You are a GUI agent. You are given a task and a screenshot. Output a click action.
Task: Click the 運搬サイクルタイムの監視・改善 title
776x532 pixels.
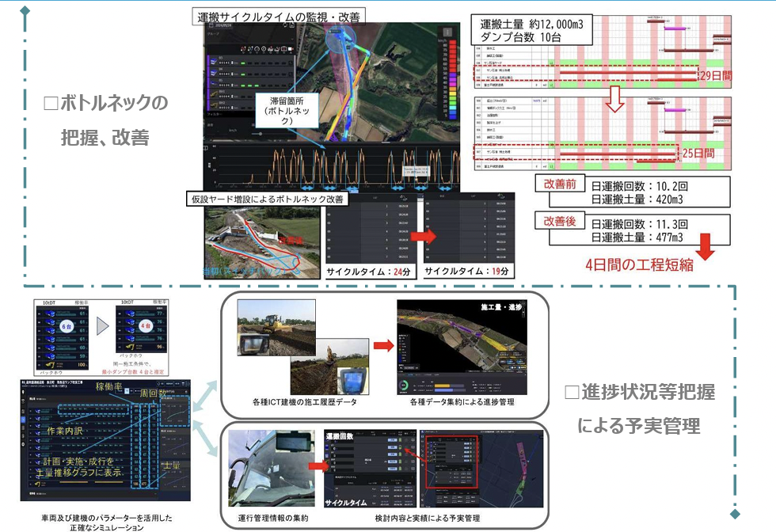pos(273,16)
